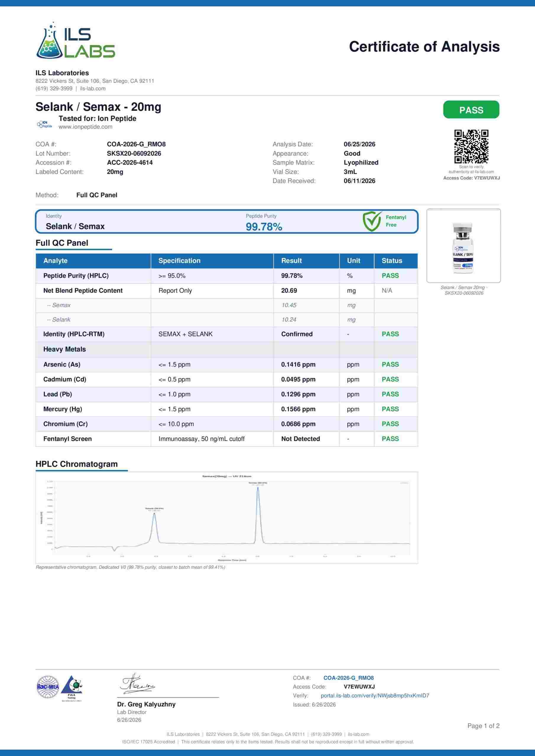Select the Semax result 10.45
Viewport: 535px width, 756px height.
[289, 305]
